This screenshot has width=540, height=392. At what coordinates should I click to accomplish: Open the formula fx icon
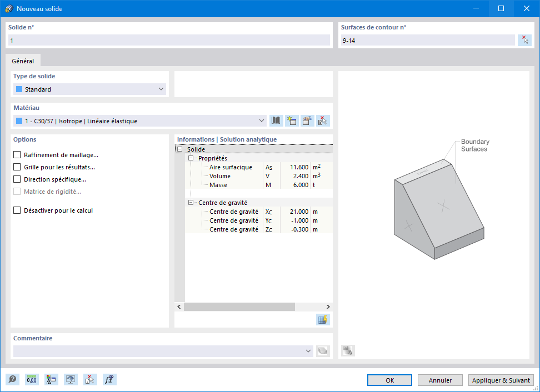[109, 380]
